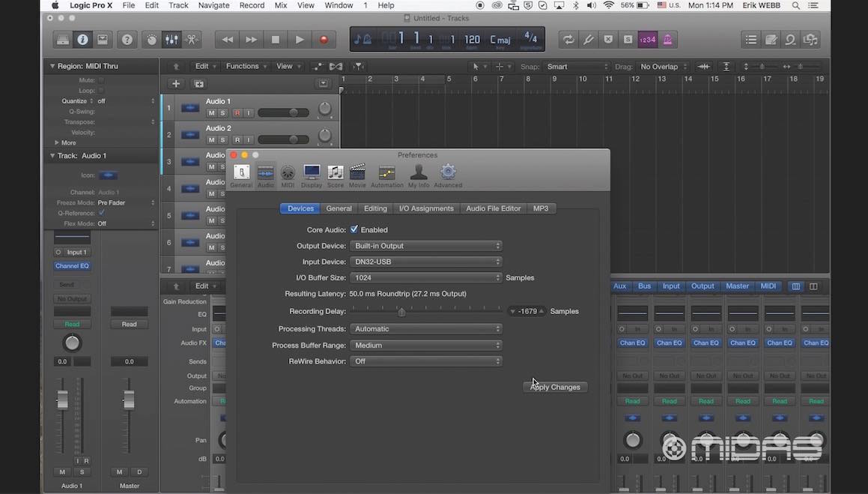Select the General preferences icon
Viewport: 868px width, 494px height.
click(x=241, y=176)
